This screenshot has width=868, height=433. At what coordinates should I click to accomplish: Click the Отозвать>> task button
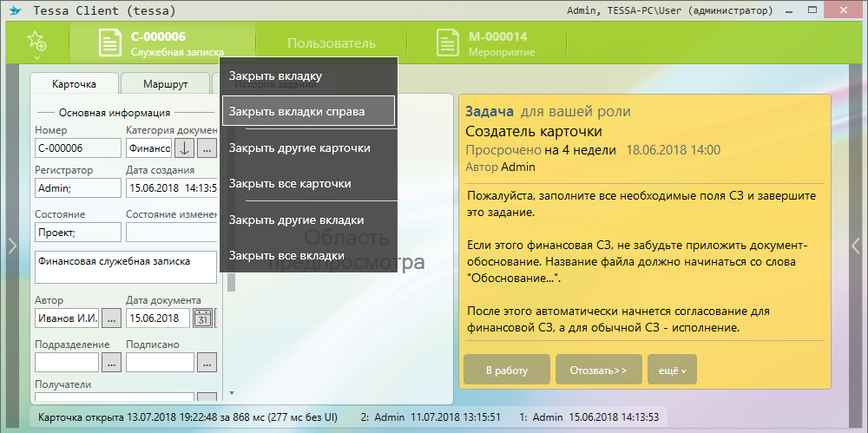point(598,370)
